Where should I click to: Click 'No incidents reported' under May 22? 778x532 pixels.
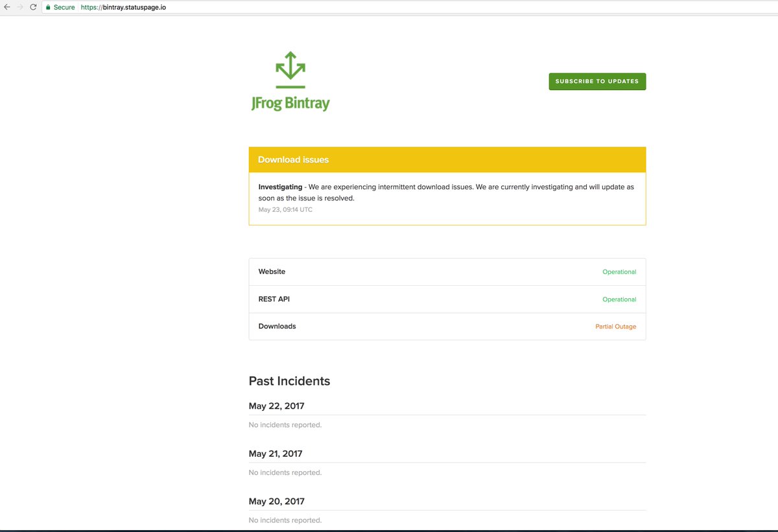(285, 425)
